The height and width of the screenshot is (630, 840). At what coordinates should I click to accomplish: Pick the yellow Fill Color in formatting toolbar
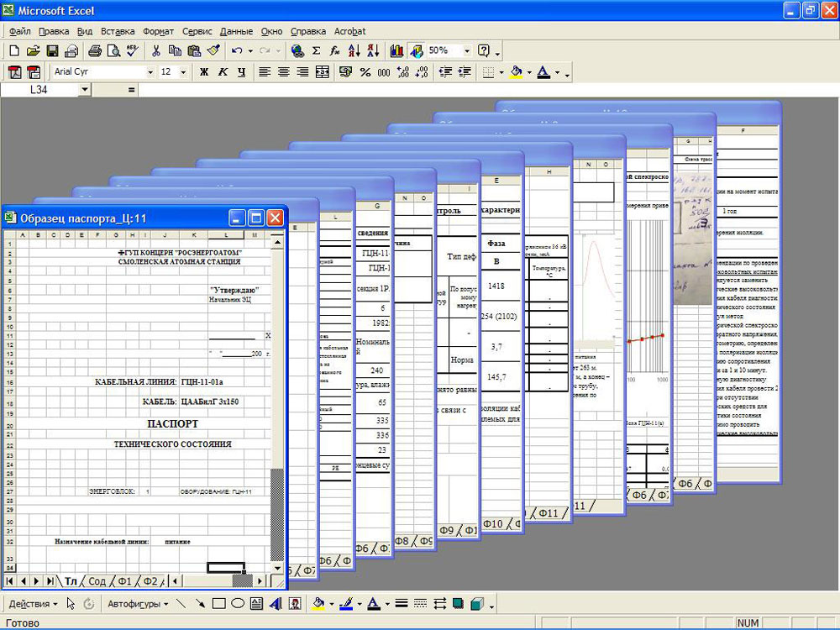click(517, 71)
